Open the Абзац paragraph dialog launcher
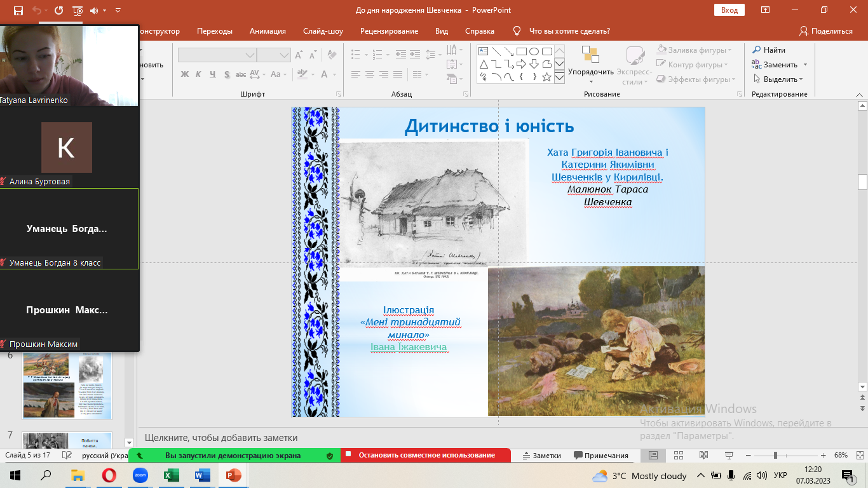This screenshot has height=488, width=868. (x=467, y=94)
